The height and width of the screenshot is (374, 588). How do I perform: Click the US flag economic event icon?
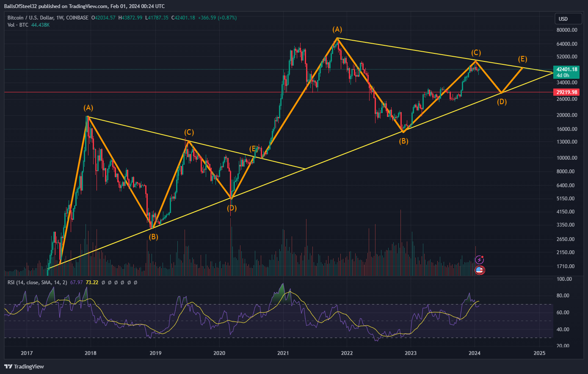(x=480, y=270)
